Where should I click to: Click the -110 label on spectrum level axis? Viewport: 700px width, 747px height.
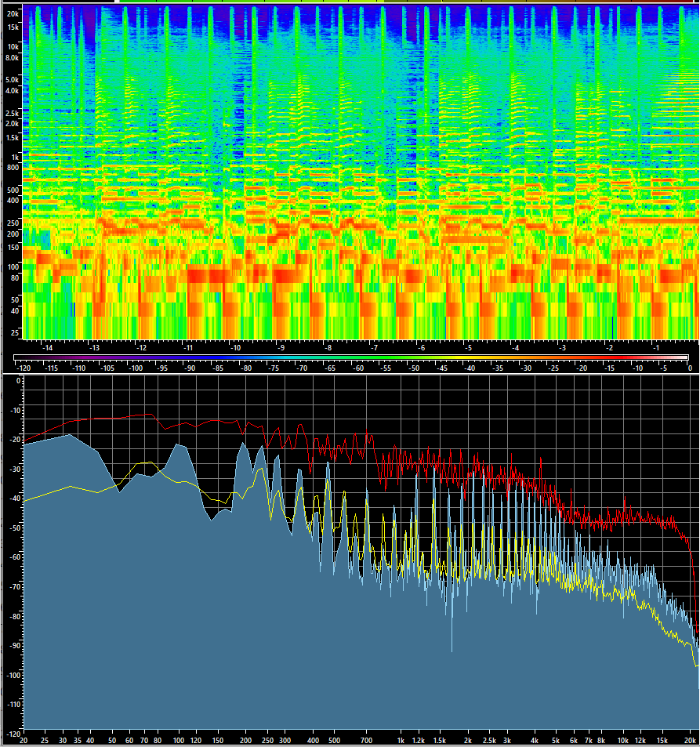(x=14, y=704)
